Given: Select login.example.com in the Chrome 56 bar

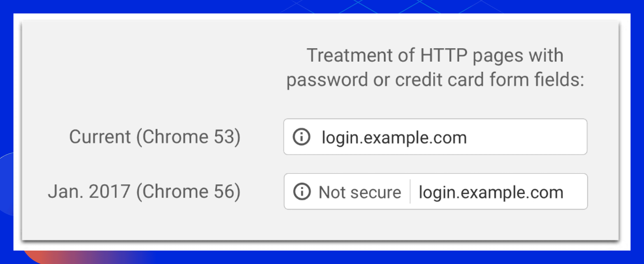Looking at the screenshot, I should tap(491, 192).
